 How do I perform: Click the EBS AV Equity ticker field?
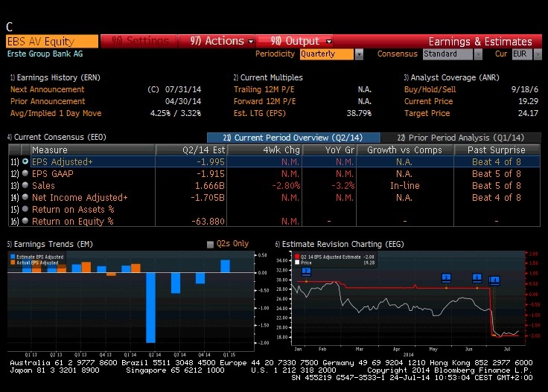tap(52, 41)
